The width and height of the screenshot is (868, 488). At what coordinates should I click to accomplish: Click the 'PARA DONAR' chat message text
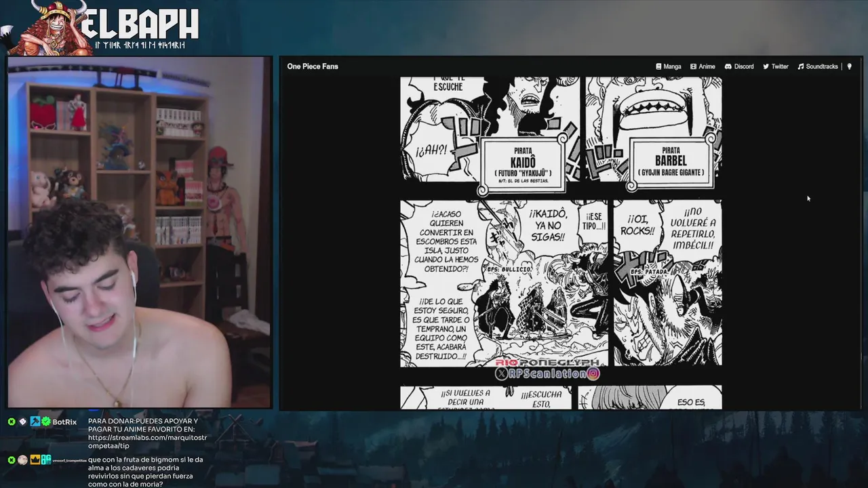[147, 433]
